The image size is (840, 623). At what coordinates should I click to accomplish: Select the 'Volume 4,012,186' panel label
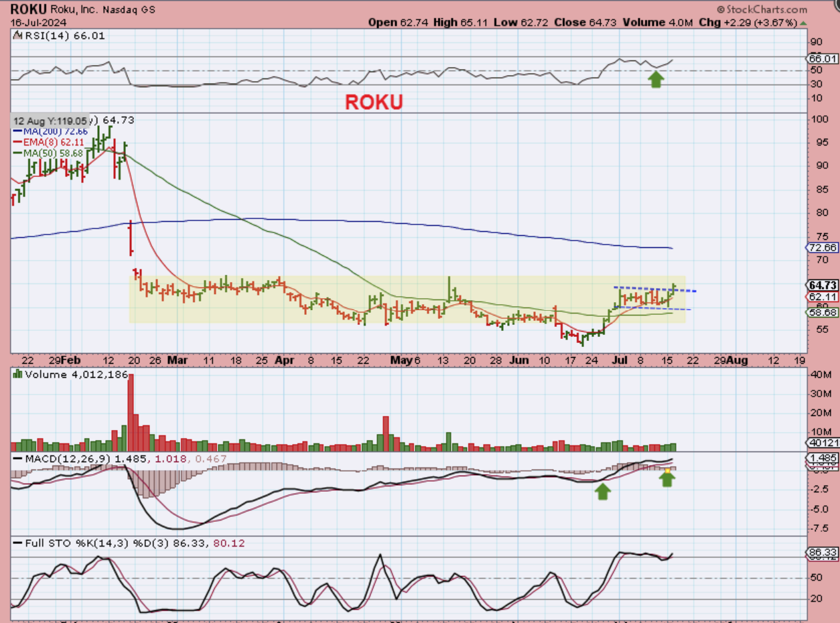point(70,374)
